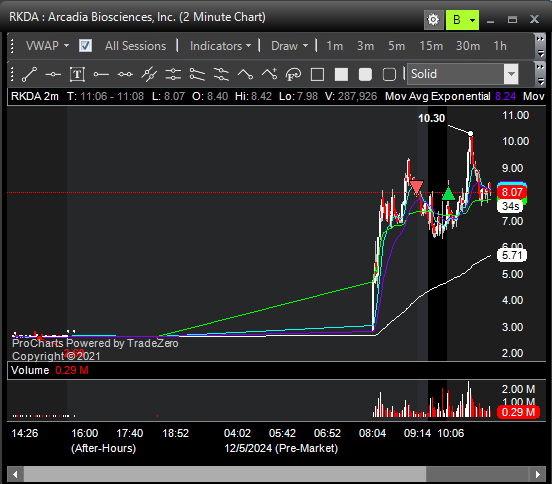Grab the top toolbar drag handle

point(13,46)
